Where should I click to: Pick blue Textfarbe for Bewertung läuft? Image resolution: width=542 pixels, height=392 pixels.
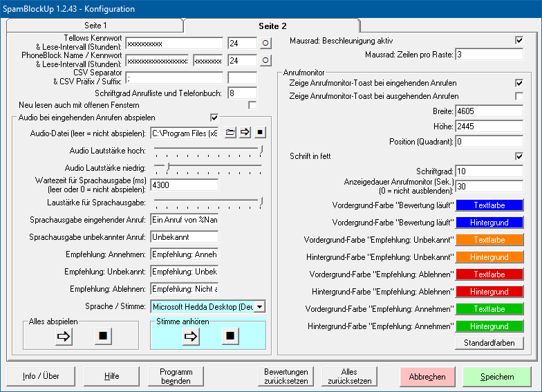[x=489, y=205]
